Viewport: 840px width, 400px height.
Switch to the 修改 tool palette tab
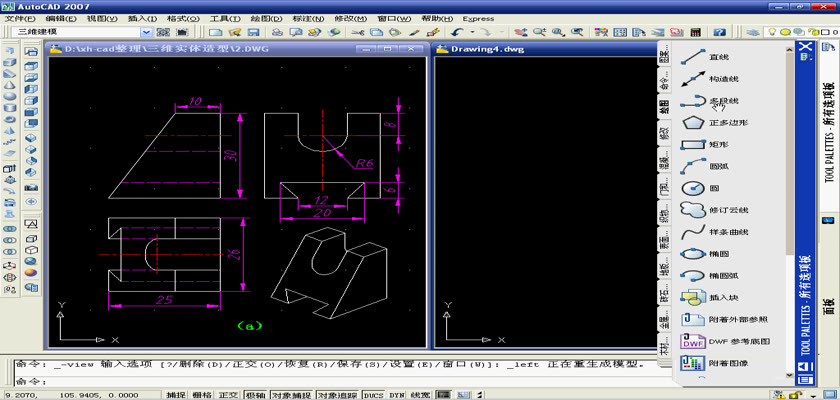[x=664, y=132]
